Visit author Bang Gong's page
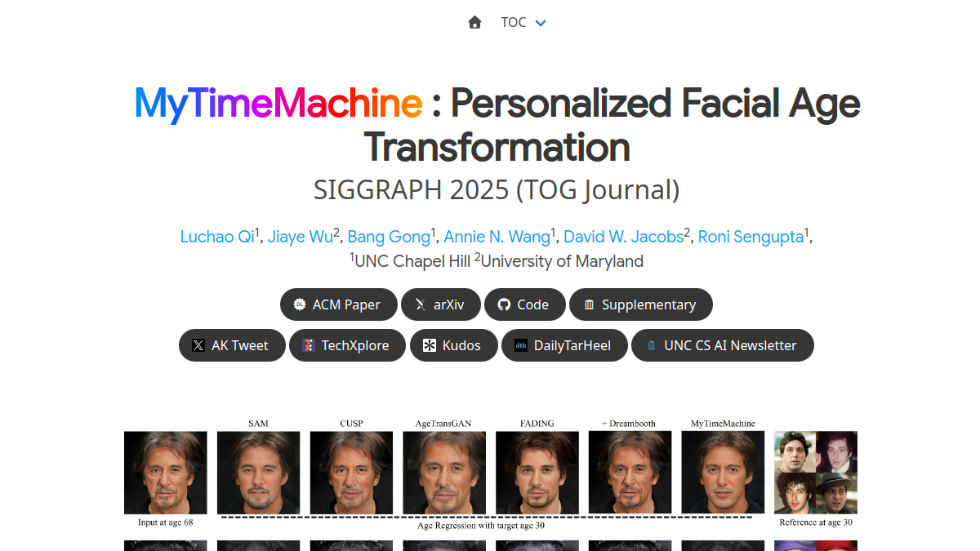Viewport: 980px width, 551px height. 389,237
